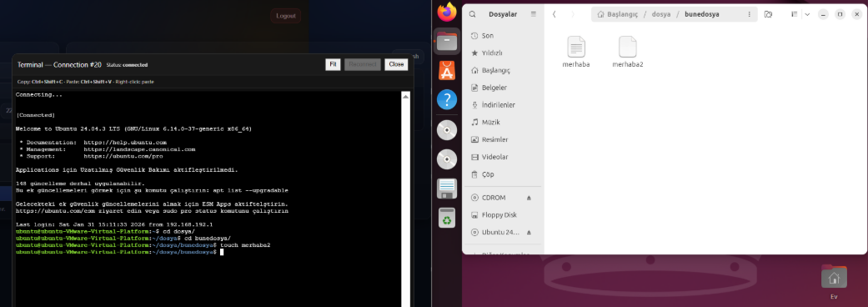Viewport: 868px width, 307px height.
Task: Open İndirilenler in the sidebar
Action: pyautogui.click(x=503, y=105)
